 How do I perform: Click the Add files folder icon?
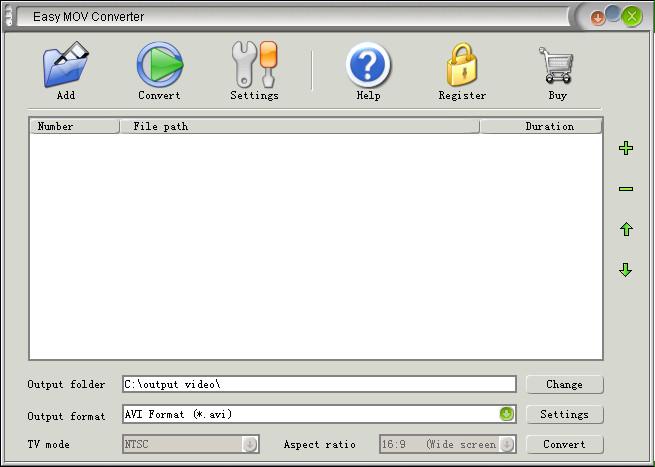pyautogui.click(x=66, y=66)
